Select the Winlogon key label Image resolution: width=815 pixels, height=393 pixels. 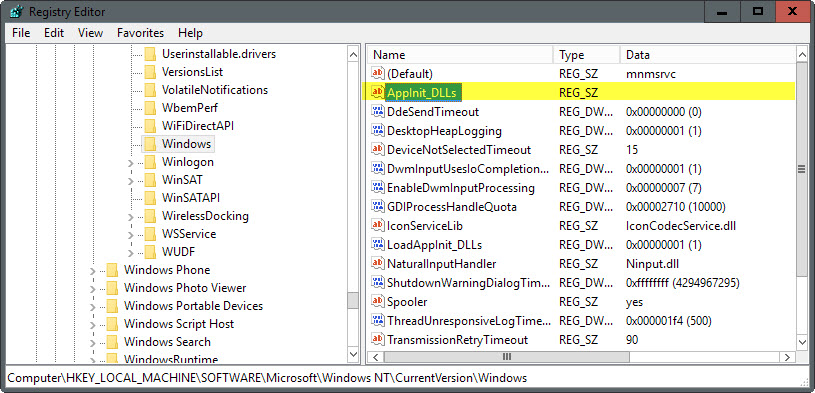pos(188,162)
